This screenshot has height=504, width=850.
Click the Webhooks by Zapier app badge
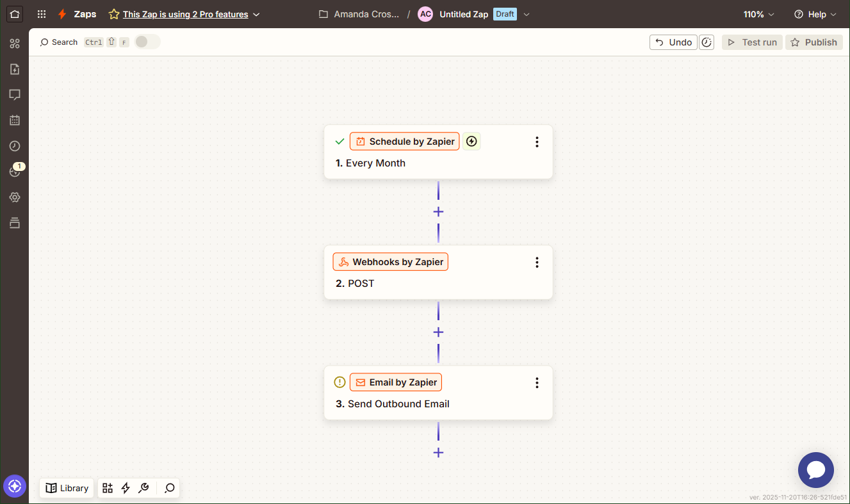391,262
